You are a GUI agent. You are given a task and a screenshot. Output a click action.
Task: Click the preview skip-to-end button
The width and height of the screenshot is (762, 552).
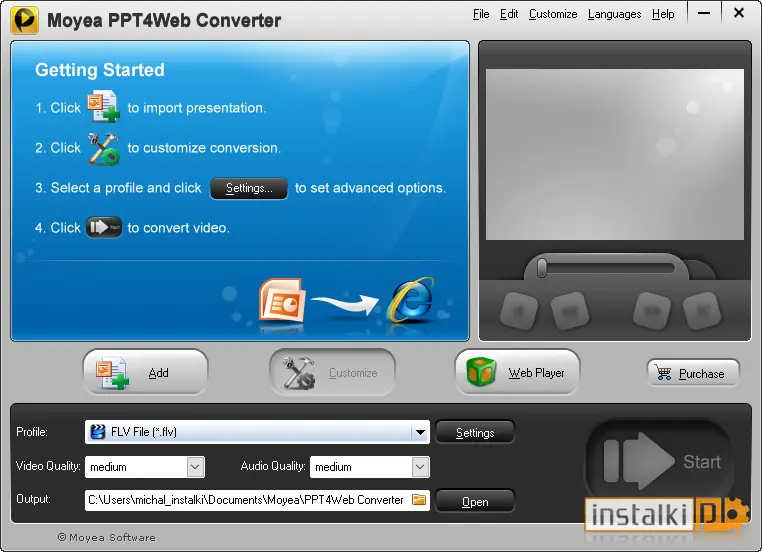tap(702, 310)
